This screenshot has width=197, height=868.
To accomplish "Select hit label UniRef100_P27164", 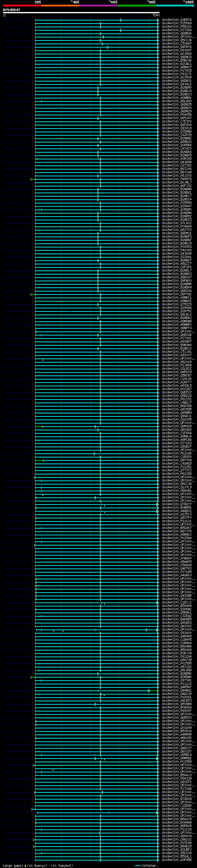I will point(176,30).
